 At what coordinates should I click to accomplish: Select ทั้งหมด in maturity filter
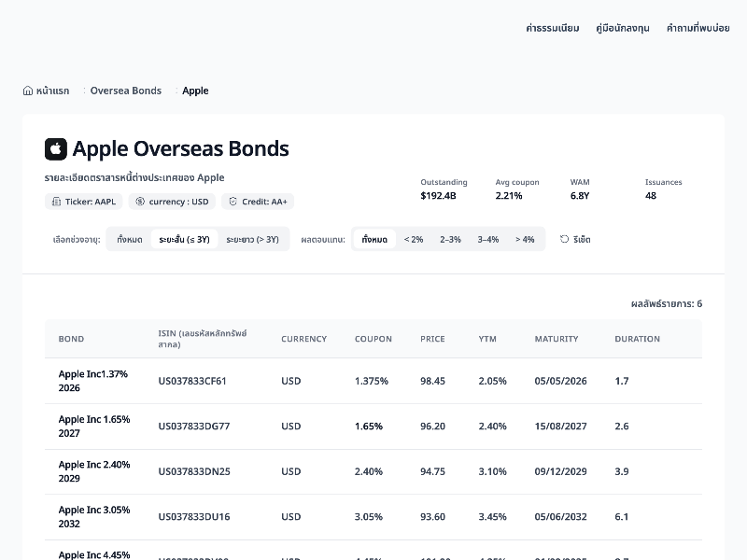130,239
